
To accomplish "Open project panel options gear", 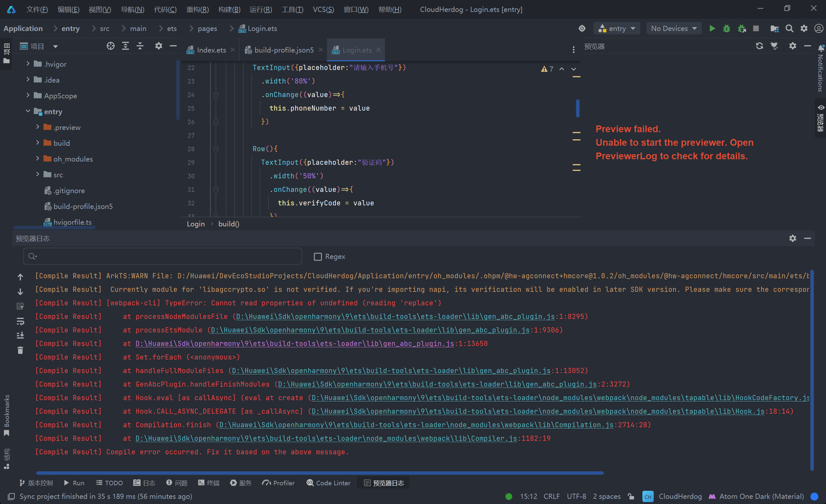I will (158, 46).
